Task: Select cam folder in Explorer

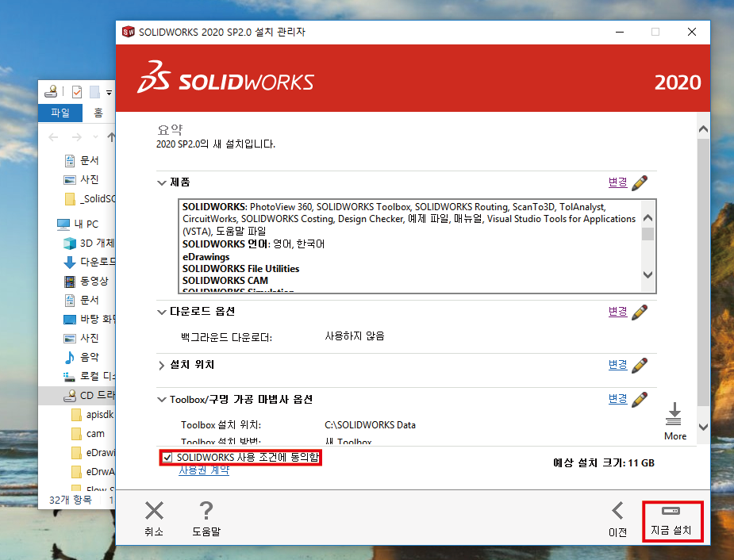Action: click(88, 434)
